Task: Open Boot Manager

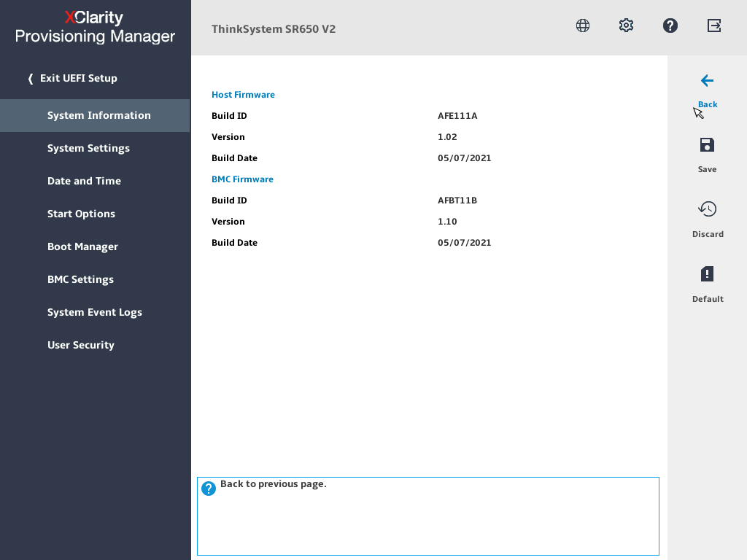Action: [83, 246]
